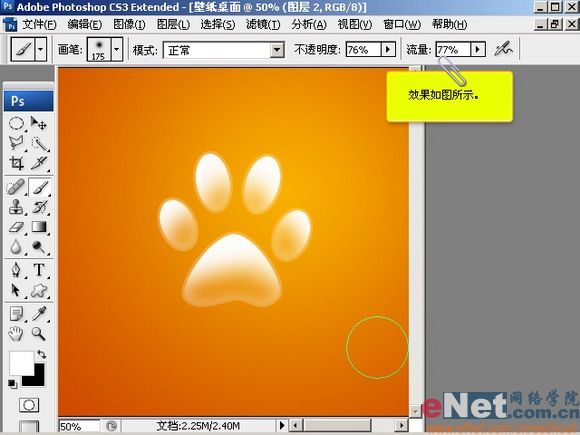580x435 pixels.
Task: Restore the document window
Action: click(555, 24)
